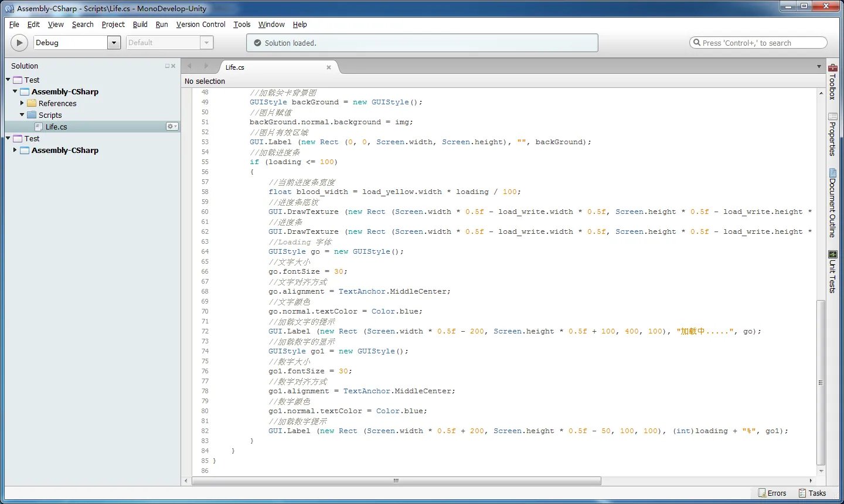Viewport: 844px width, 504px height.
Task: Collapse the Scripts folder in tree
Action: point(22,115)
